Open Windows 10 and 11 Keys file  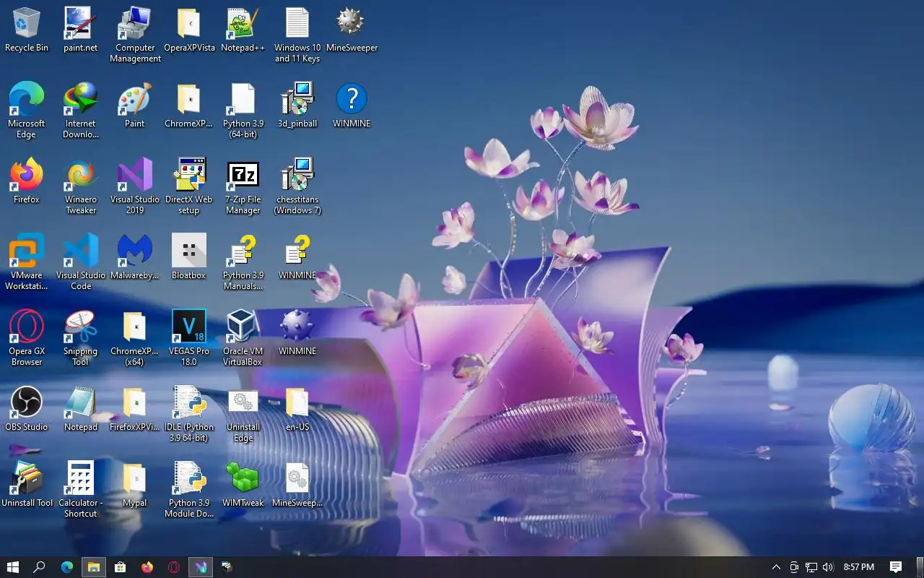pyautogui.click(x=297, y=35)
